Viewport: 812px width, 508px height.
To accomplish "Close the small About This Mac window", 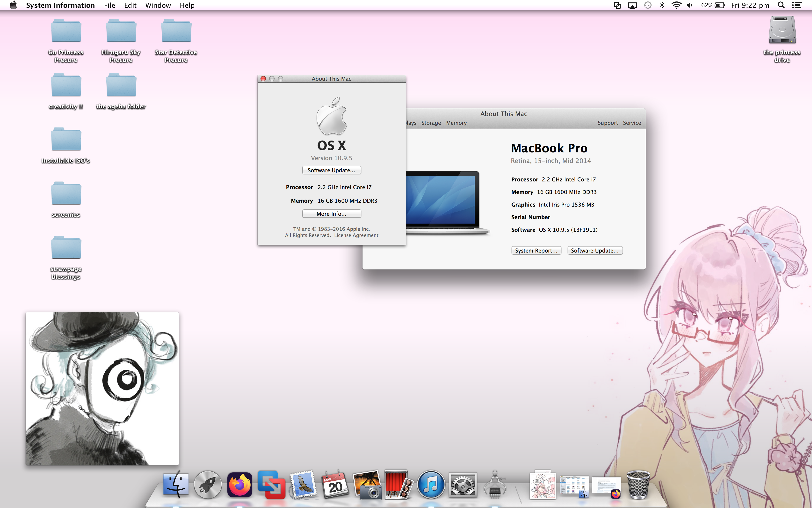I will pyautogui.click(x=263, y=79).
